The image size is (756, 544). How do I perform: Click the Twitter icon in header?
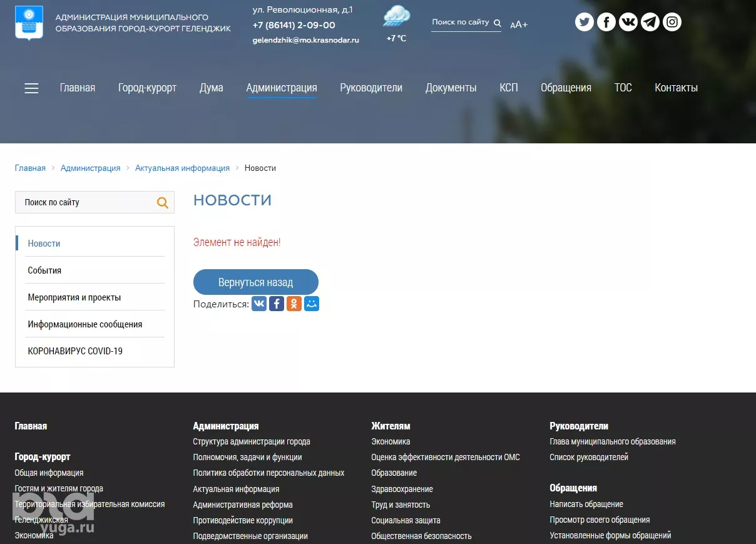585,23
